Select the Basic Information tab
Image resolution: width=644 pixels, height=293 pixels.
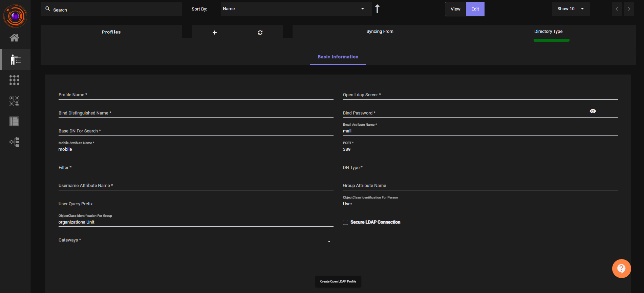tap(338, 57)
